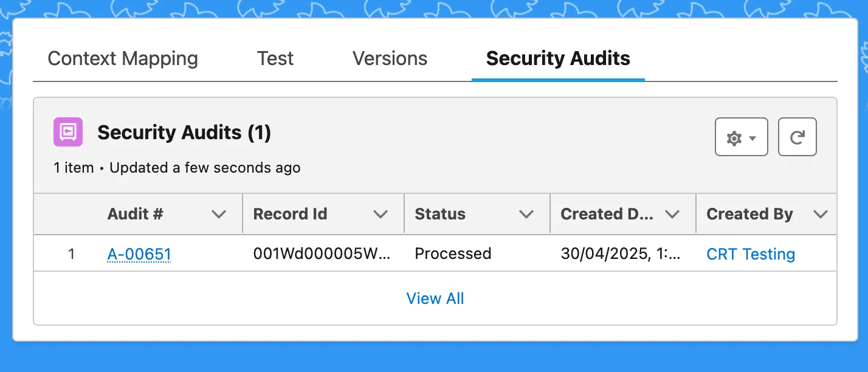
Task: Click the purple Security Audits safe icon
Action: click(67, 133)
